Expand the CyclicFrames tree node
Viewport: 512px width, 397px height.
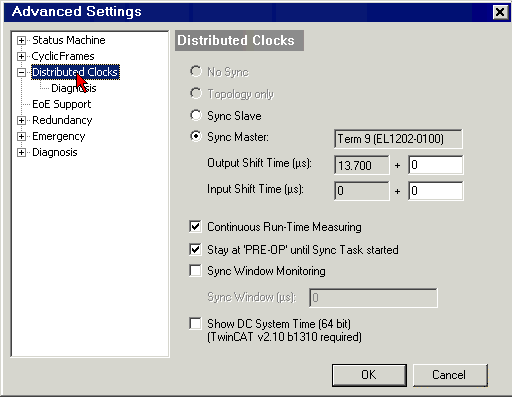click(21, 56)
